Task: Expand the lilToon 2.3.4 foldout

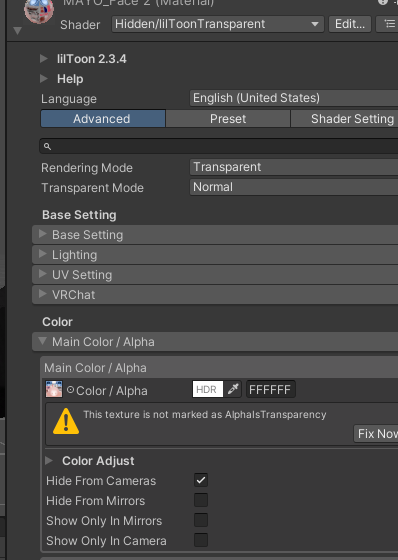Action: coord(44,59)
